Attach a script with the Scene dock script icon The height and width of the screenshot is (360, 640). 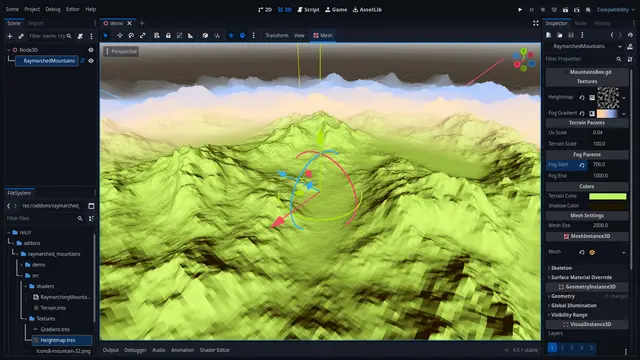tap(80, 36)
